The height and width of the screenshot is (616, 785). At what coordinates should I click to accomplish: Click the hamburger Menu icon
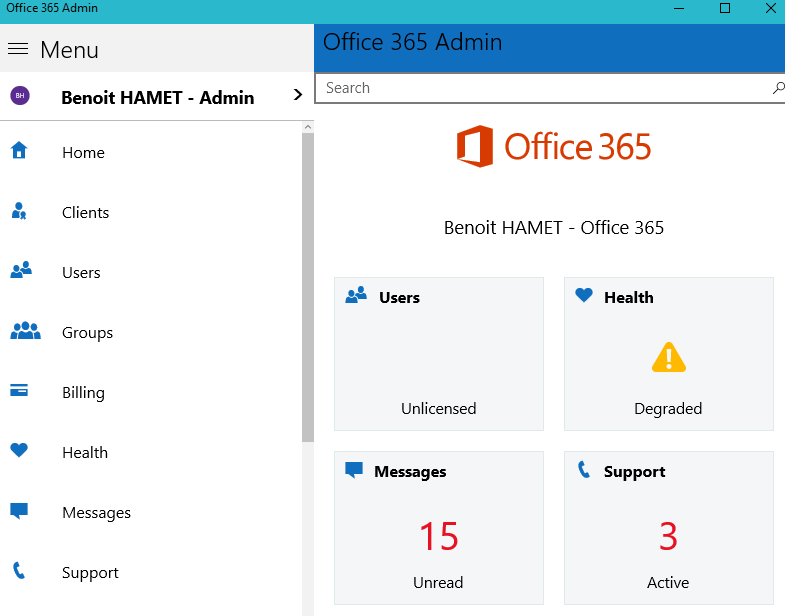(18, 49)
